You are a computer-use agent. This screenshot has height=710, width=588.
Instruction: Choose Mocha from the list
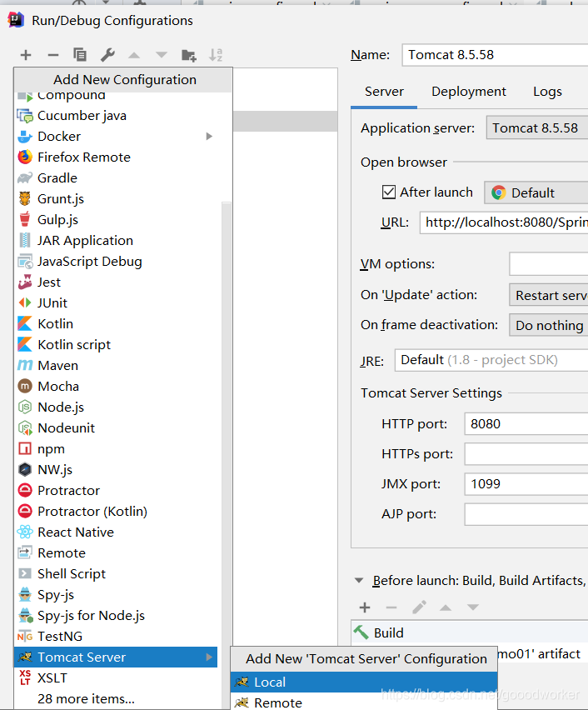point(116,386)
